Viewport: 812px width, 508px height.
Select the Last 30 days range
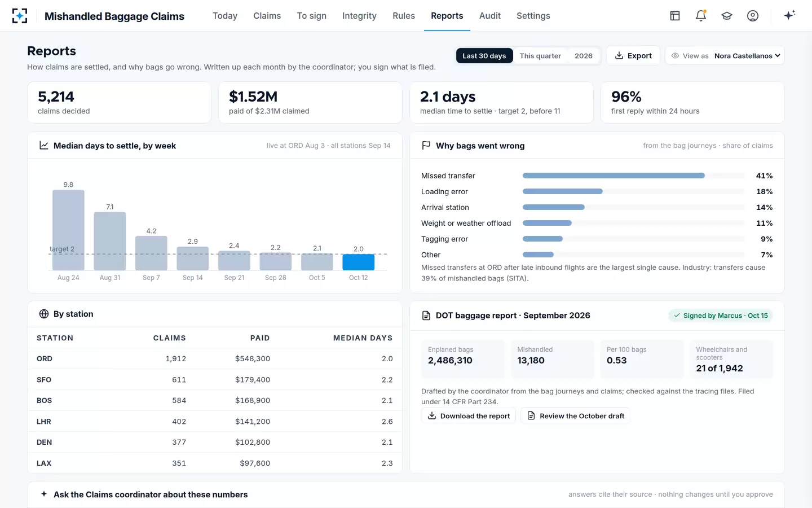coord(484,56)
